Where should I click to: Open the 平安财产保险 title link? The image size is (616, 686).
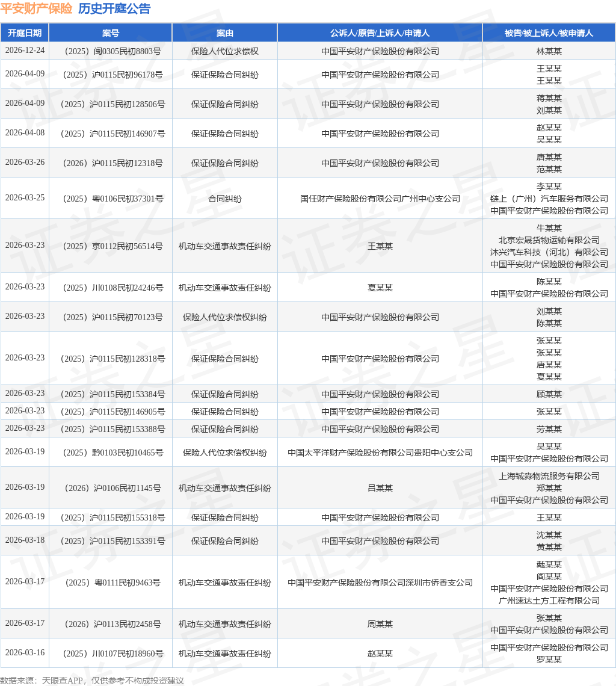click(36, 9)
